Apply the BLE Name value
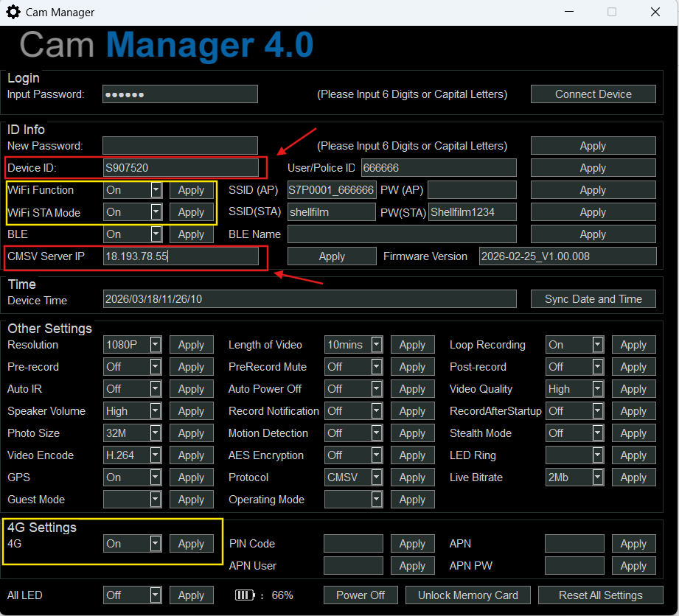The width and height of the screenshot is (679, 616). coord(593,234)
